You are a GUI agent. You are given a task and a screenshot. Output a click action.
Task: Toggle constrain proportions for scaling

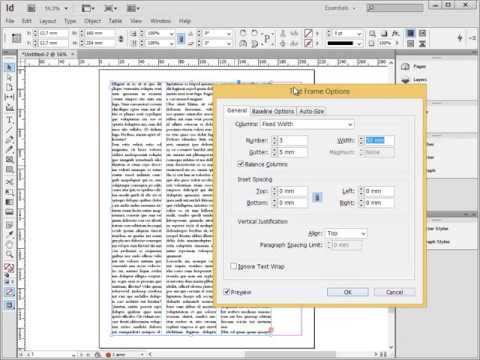point(181,38)
